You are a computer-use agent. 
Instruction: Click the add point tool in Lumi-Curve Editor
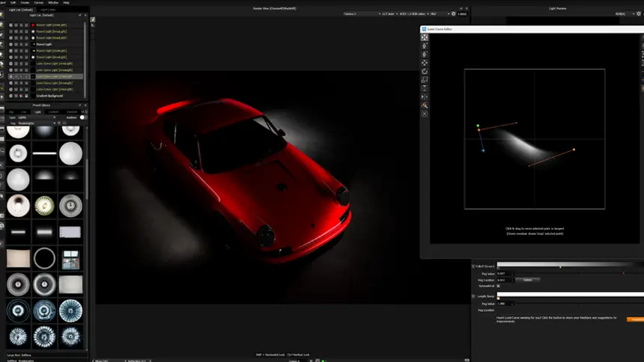(425, 46)
